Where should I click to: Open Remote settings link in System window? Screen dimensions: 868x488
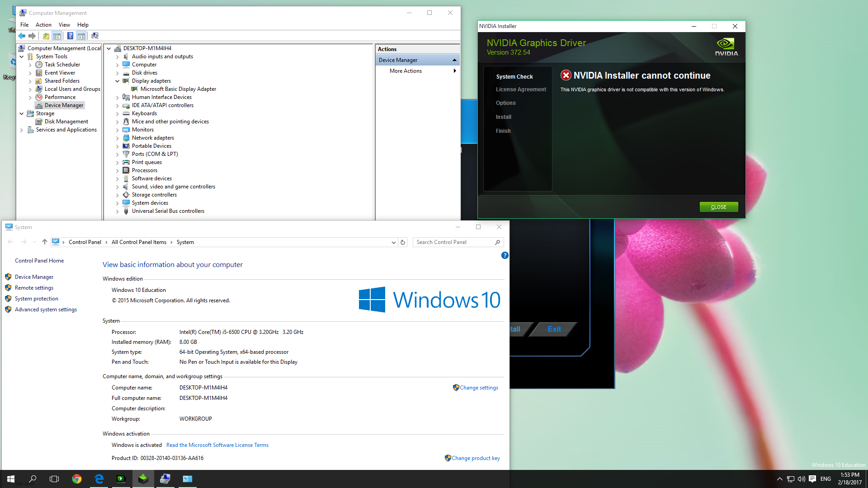point(34,288)
